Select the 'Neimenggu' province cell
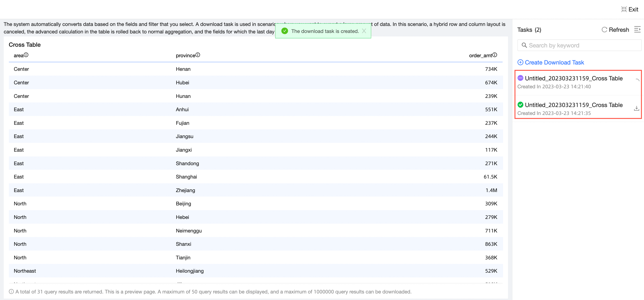The width and height of the screenshot is (644, 300). (189, 230)
